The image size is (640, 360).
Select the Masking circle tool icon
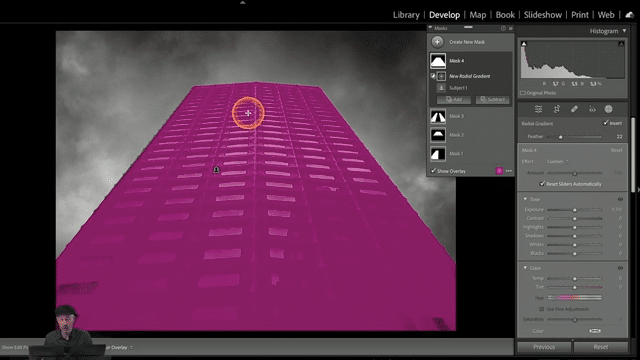coord(609,109)
